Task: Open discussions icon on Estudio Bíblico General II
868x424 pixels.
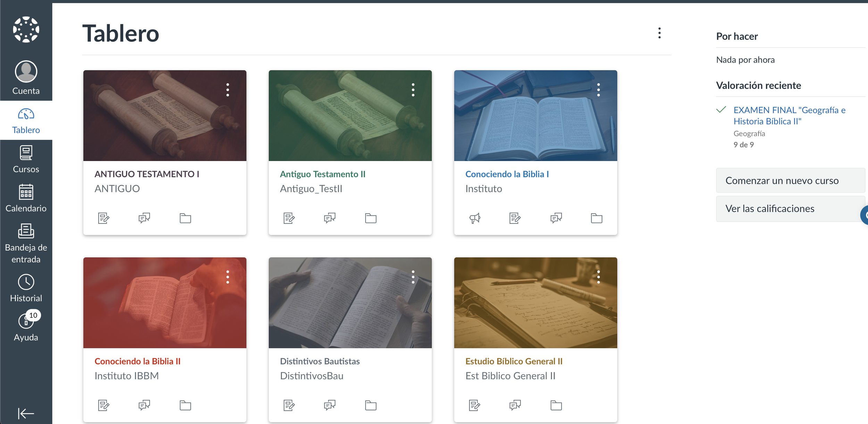Action: tap(515, 405)
